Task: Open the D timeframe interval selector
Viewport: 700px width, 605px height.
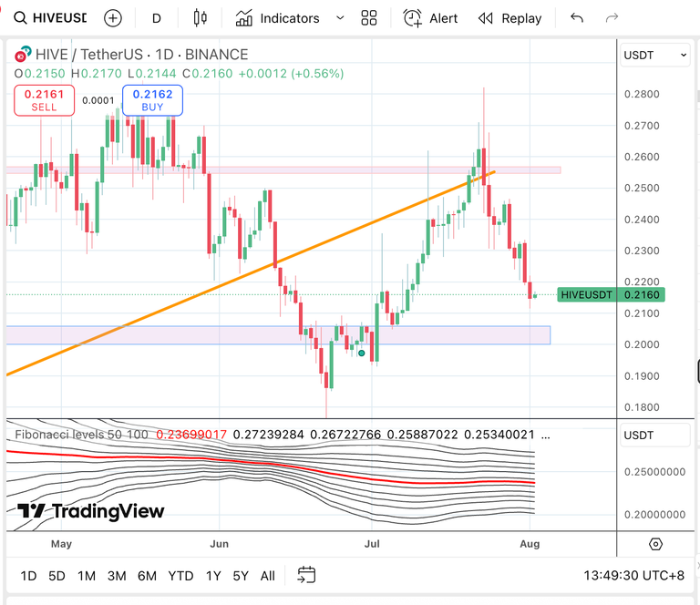Action: (156, 18)
